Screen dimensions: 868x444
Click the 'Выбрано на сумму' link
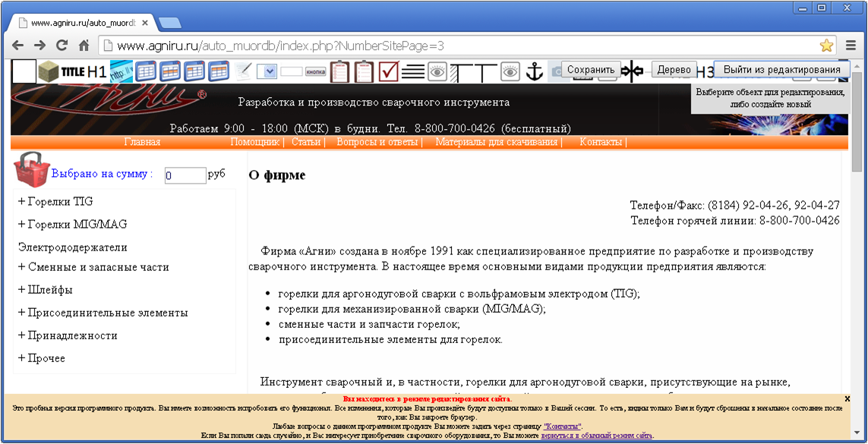pyautogui.click(x=102, y=174)
